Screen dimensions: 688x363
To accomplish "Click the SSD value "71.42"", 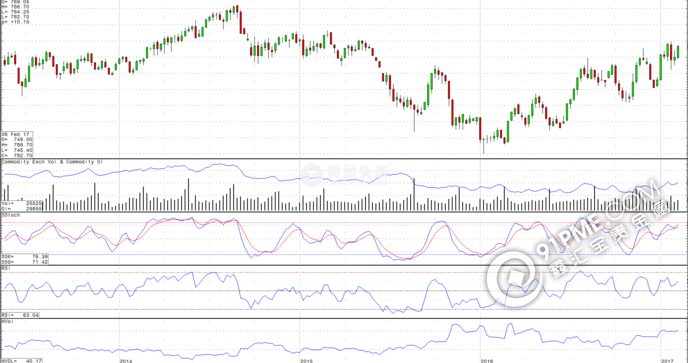I will (40, 261).
